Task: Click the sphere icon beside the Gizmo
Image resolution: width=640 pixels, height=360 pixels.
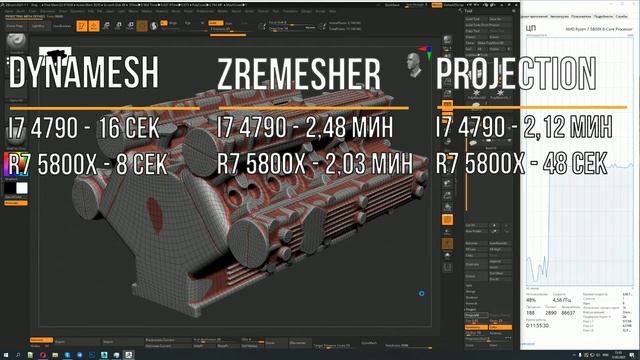Action: point(154,26)
